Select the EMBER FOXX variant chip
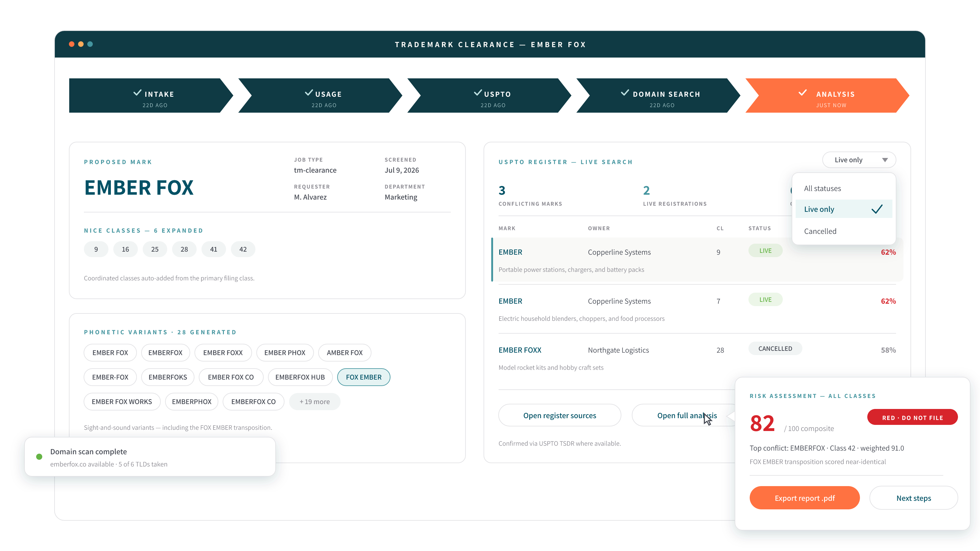This screenshot has width=980, height=551. 223,353
